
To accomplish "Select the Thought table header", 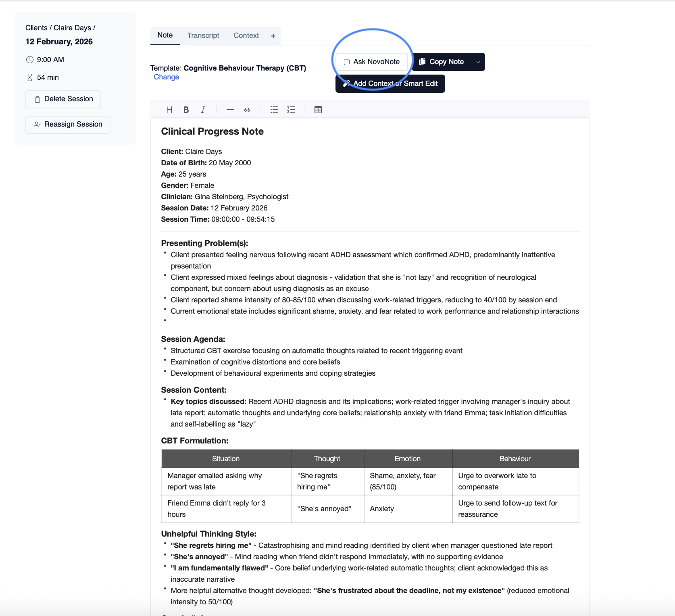I will [x=327, y=459].
